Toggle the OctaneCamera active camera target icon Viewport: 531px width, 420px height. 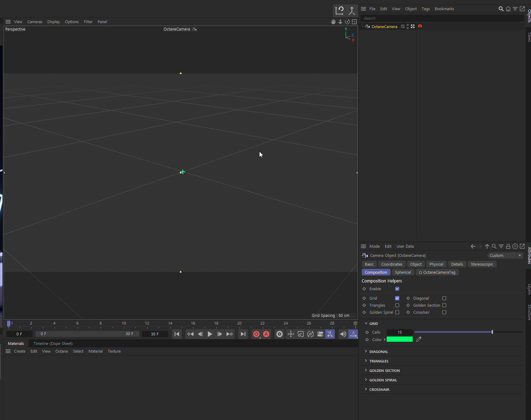coord(413,26)
